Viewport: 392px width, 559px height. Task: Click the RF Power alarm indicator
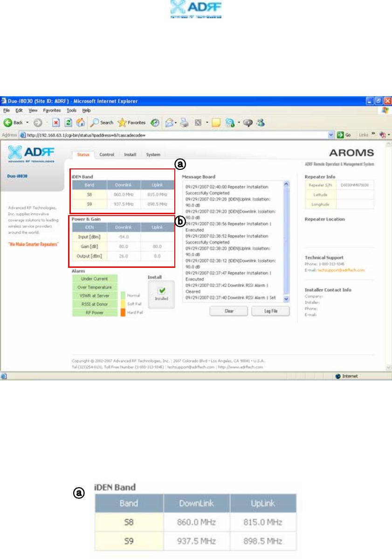(95, 313)
